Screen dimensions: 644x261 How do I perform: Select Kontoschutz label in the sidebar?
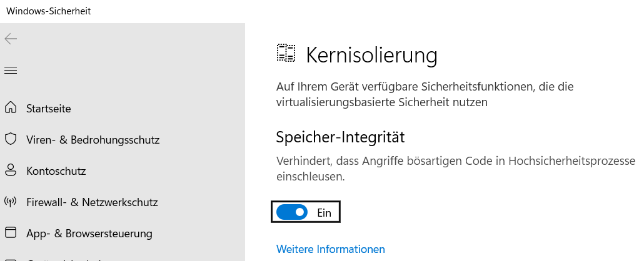(56, 171)
